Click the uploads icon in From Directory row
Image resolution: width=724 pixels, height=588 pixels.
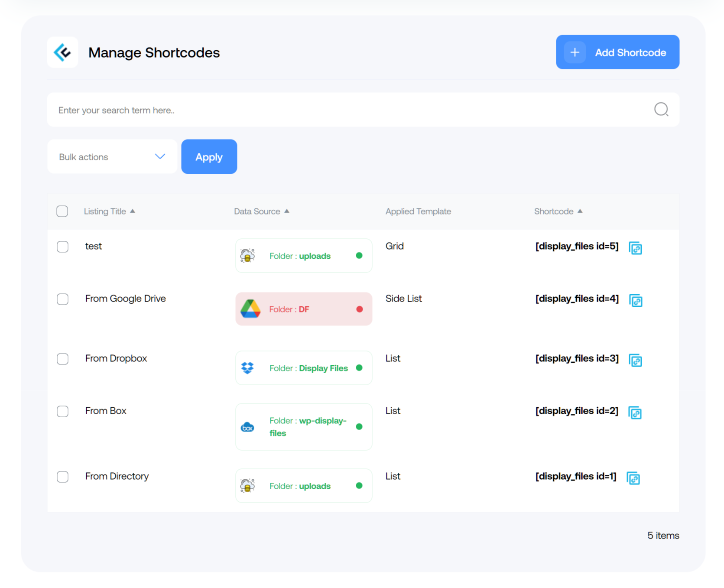[247, 486]
